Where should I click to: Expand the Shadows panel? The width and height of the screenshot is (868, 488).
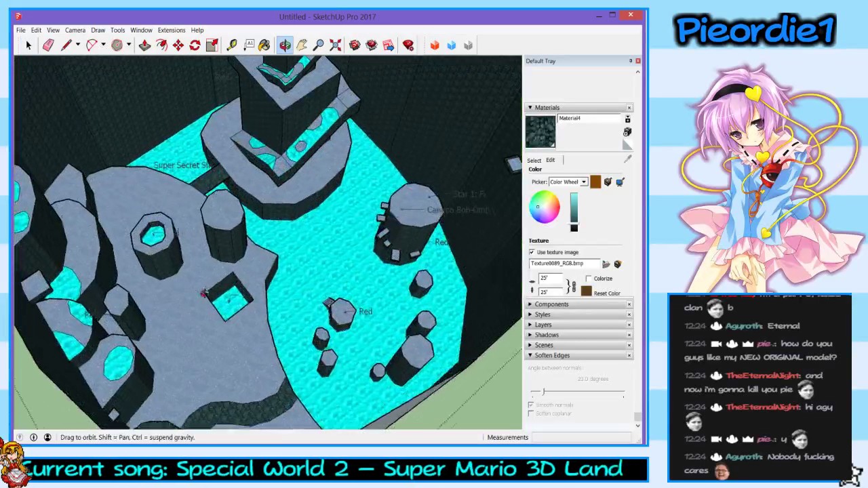(530, 335)
